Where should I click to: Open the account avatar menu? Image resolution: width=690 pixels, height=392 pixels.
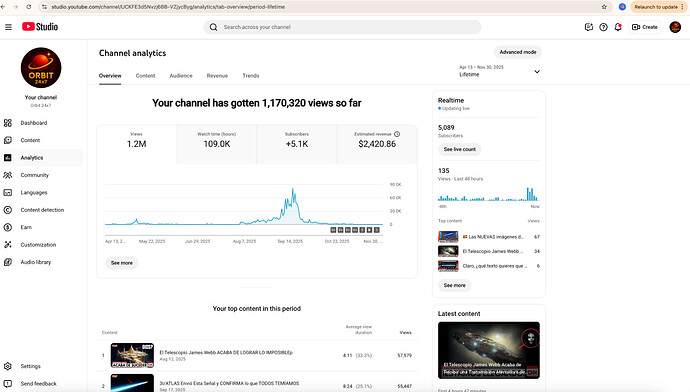(675, 27)
